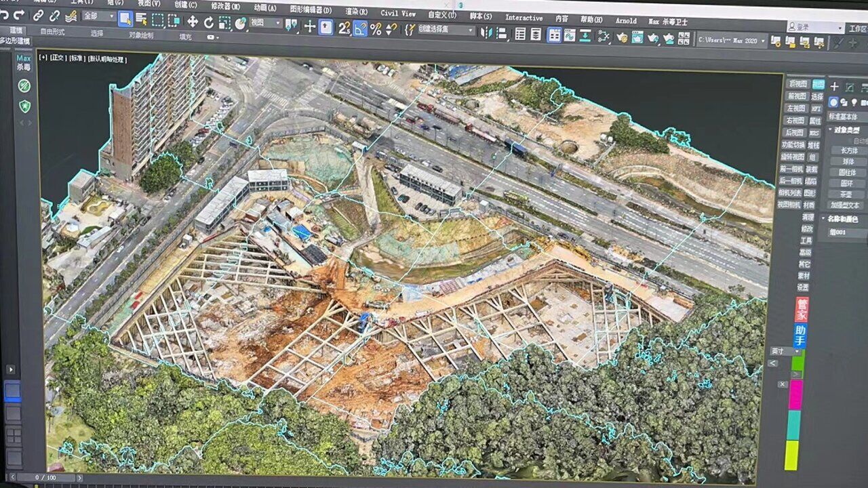Click the 茶壶 teapot primitive button

click(846, 194)
